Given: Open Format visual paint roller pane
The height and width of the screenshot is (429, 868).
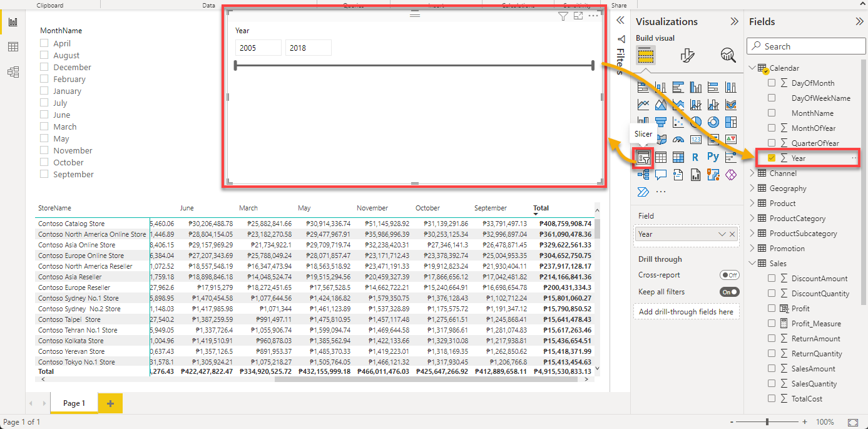Looking at the screenshot, I should (x=687, y=55).
